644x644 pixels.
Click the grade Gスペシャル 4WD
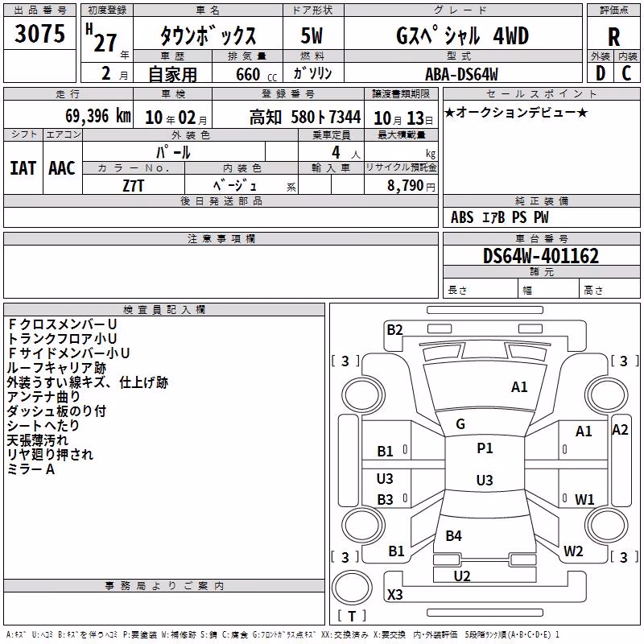(462, 35)
